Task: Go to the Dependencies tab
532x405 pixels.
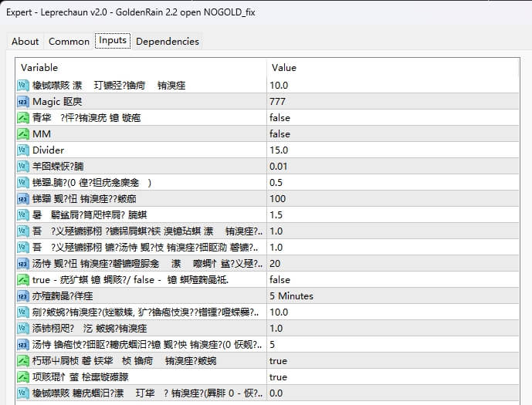Action: coord(168,42)
